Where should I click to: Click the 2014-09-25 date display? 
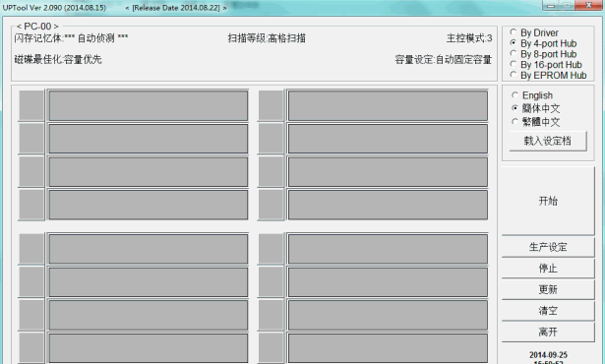pyautogui.click(x=548, y=355)
